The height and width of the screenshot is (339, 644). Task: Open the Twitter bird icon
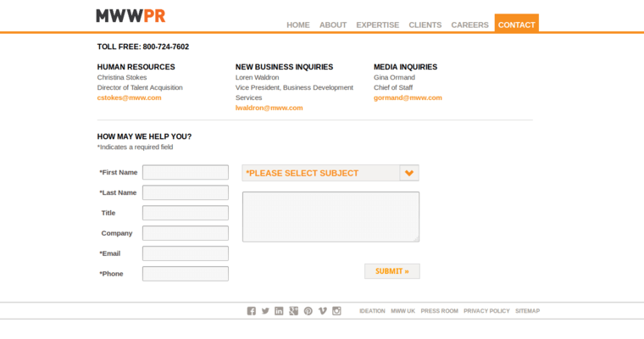click(x=265, y=311)
